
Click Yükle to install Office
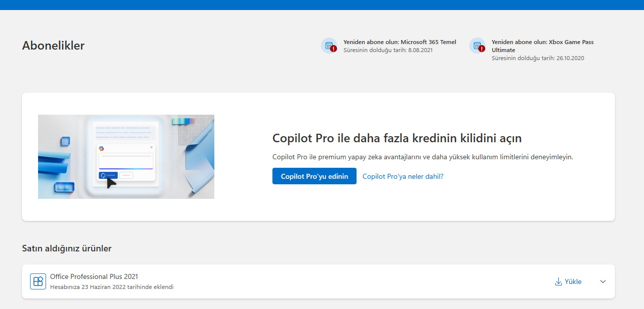click(573, 281)
